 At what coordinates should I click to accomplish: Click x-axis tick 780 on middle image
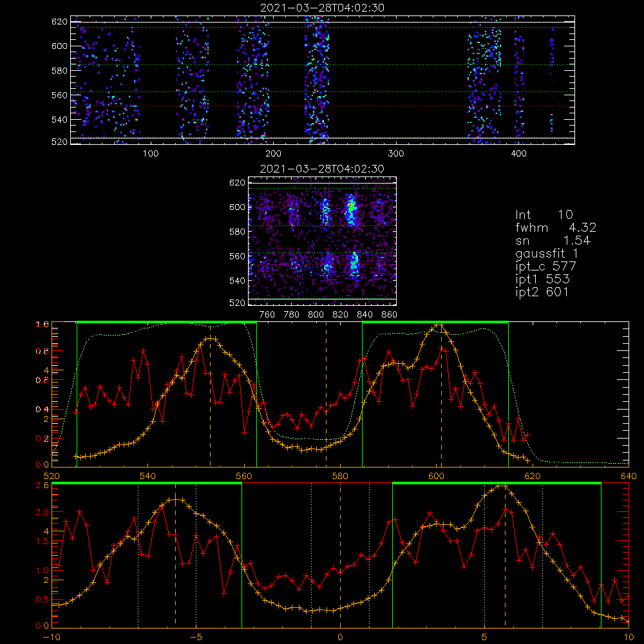pyautogui.click(x=292, y=315)
